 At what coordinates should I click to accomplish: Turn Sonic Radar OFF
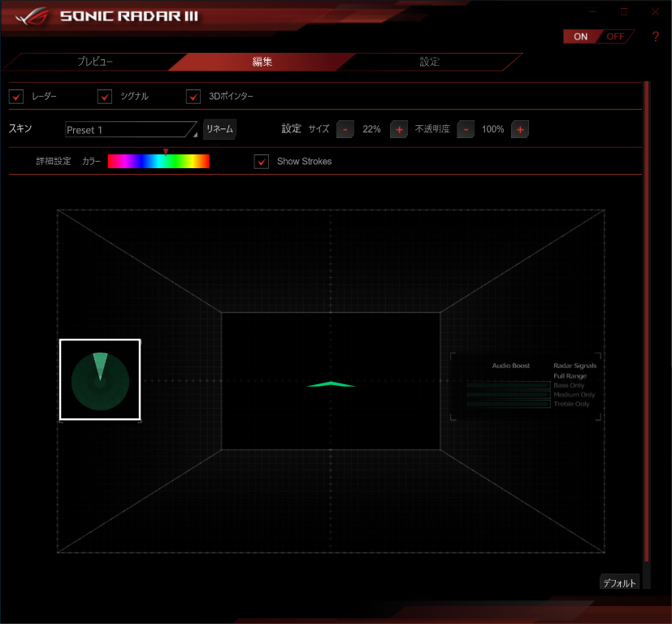(x=615, y=37)
